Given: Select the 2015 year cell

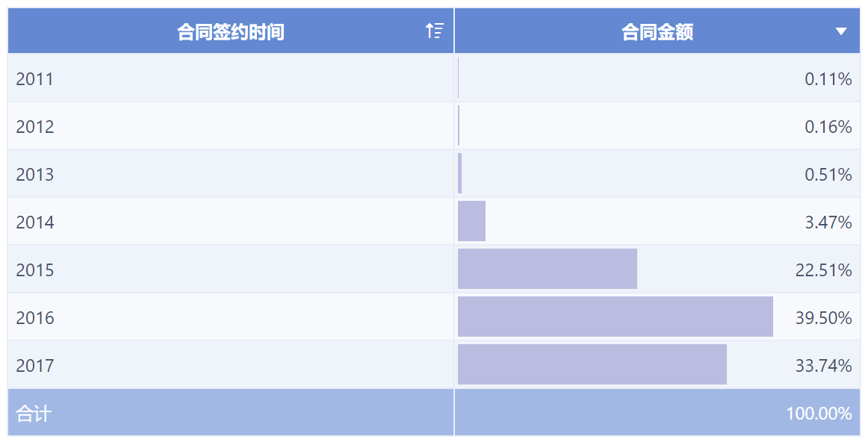Looking at the screenshot, I should (35, 270).
